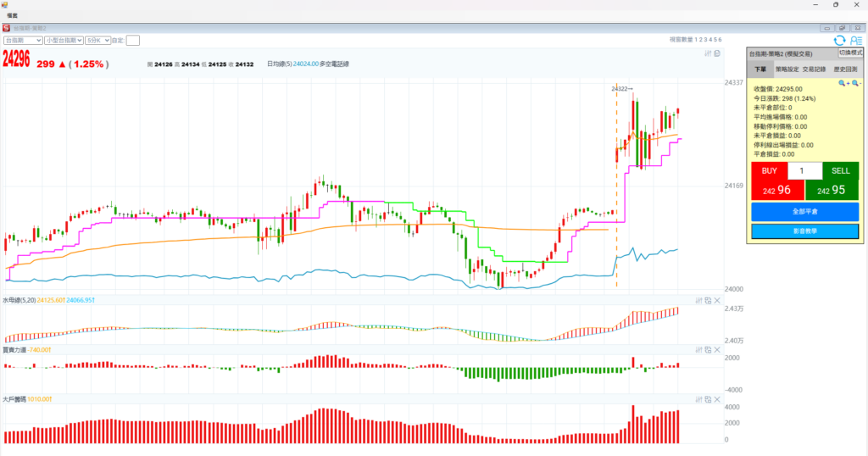Zoom in with the magnifier plus icon
Image resolution: width=868 pixels, height=456 pixels.
[x=843, y=83]
